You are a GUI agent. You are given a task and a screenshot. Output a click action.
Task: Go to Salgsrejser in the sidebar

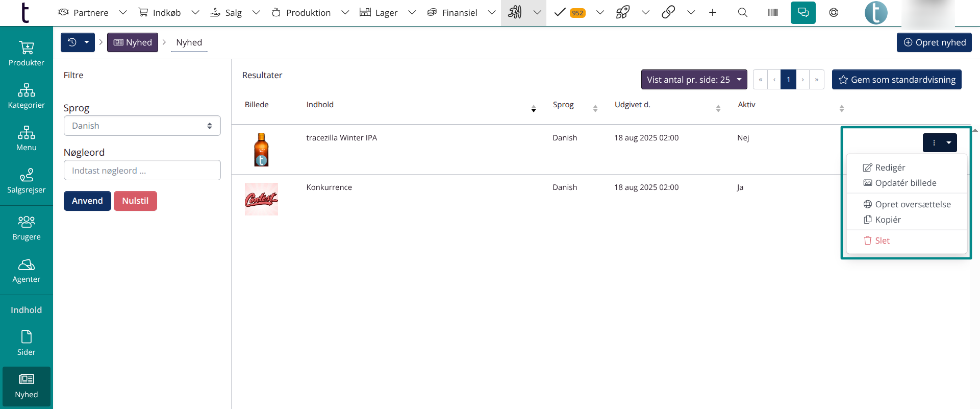pyautogui.click(x=27, y=181)
